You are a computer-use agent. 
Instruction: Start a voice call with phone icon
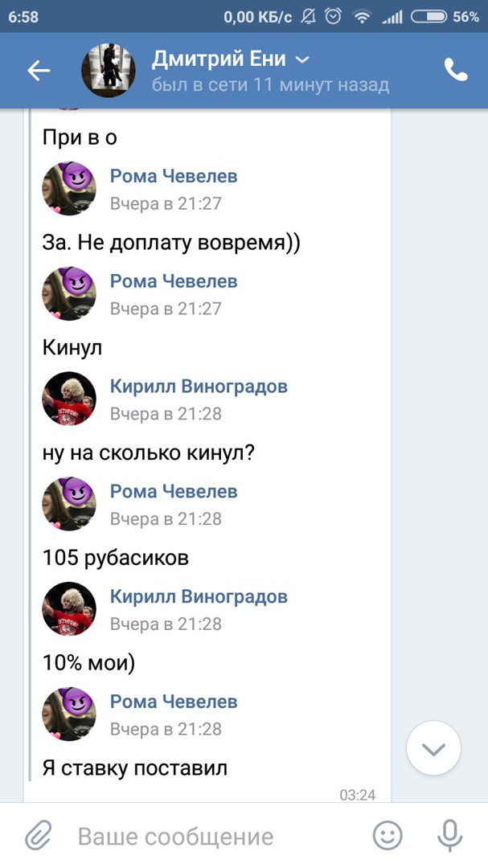(456, 71)
